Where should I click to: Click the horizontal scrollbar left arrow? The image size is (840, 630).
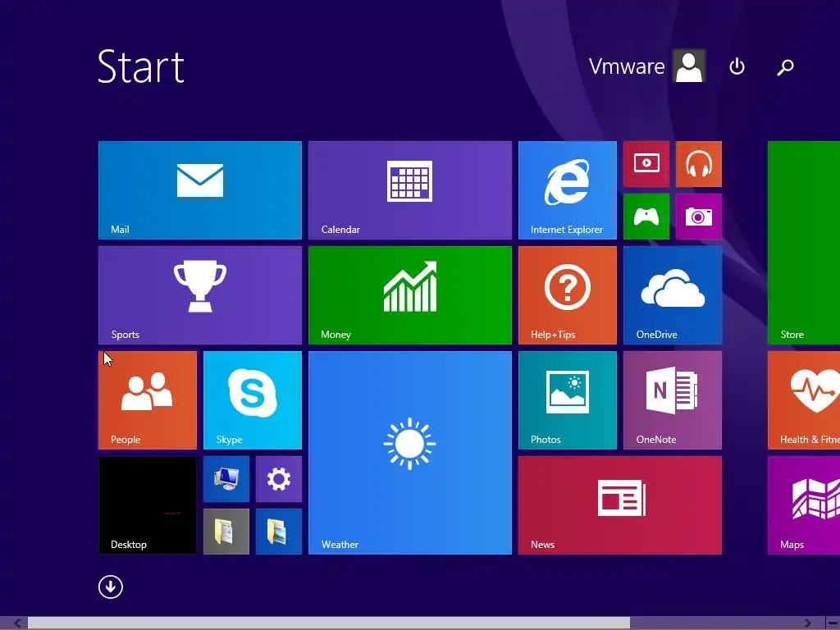pos(18,623)
